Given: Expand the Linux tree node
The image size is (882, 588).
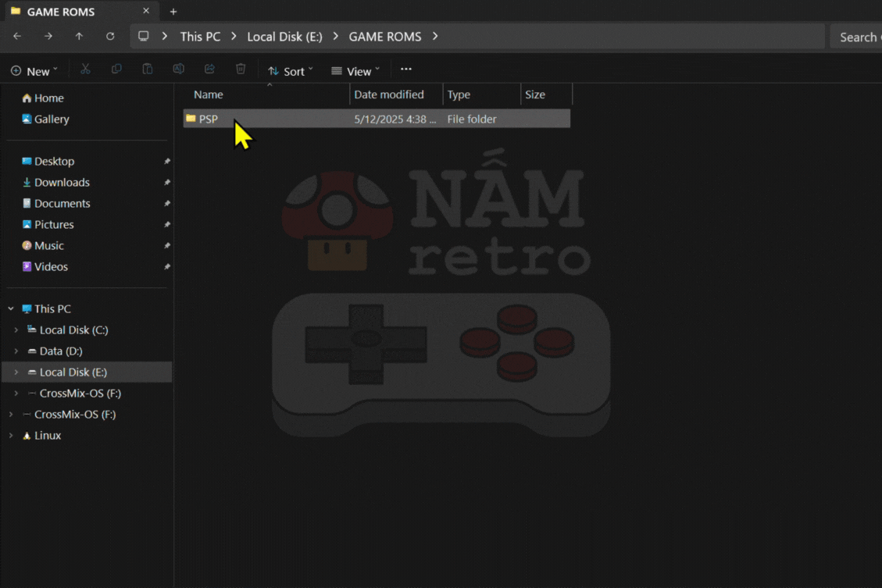Looking at the screenshot, I should [11, 436].
